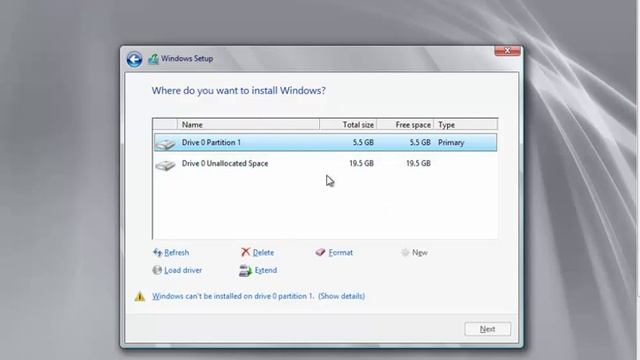Extend the selected partition
The image size is (640, 360).
click(266, 270)
